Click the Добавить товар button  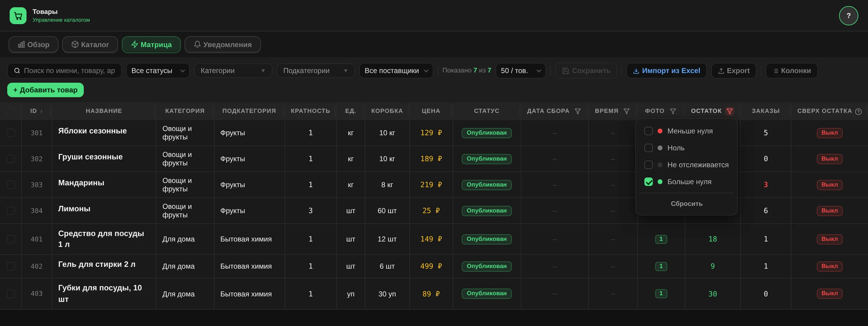pyautogui.click(x=46, y=90)
